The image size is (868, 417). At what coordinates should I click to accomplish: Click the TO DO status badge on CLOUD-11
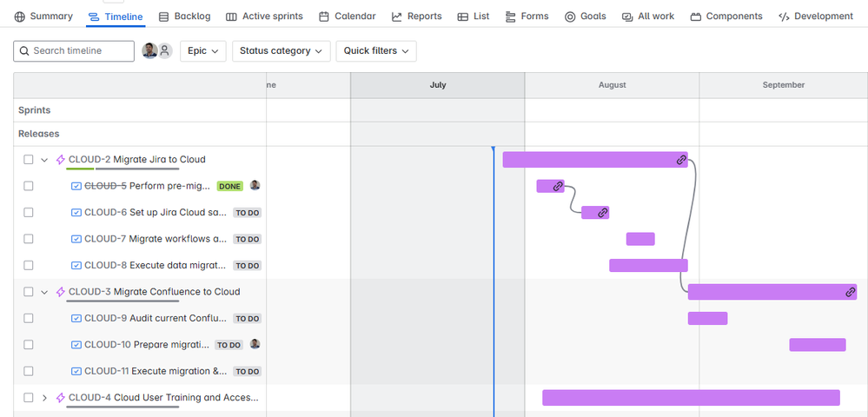pos(247,372)
